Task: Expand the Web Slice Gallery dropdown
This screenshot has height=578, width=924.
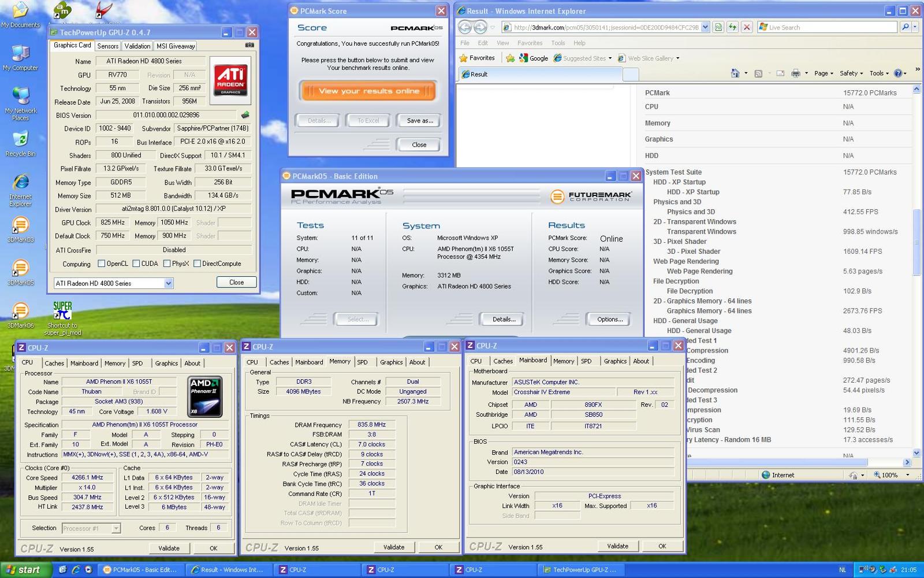Action: 677,58
